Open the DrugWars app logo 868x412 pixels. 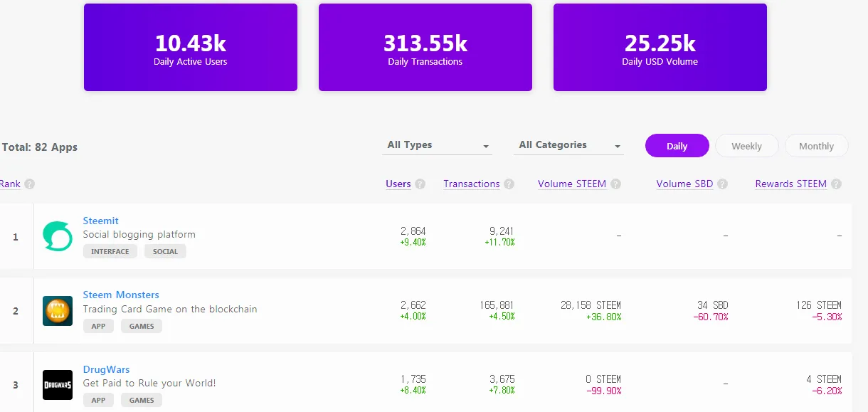[58, 385]
